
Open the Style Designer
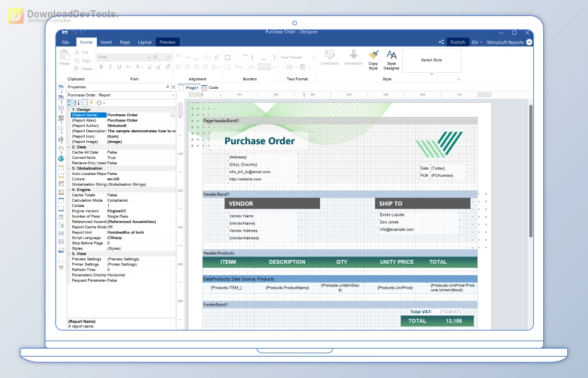[391, 60]
